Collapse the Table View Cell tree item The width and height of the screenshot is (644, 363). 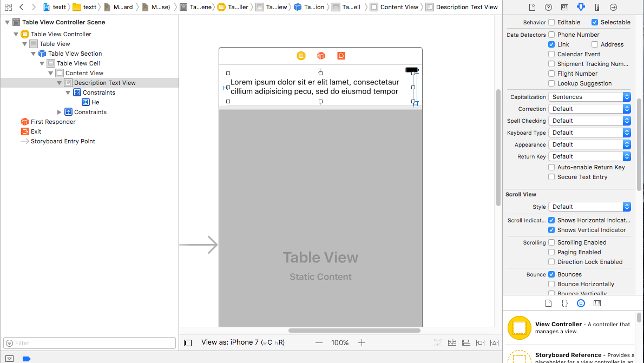(x=42, y=63)
